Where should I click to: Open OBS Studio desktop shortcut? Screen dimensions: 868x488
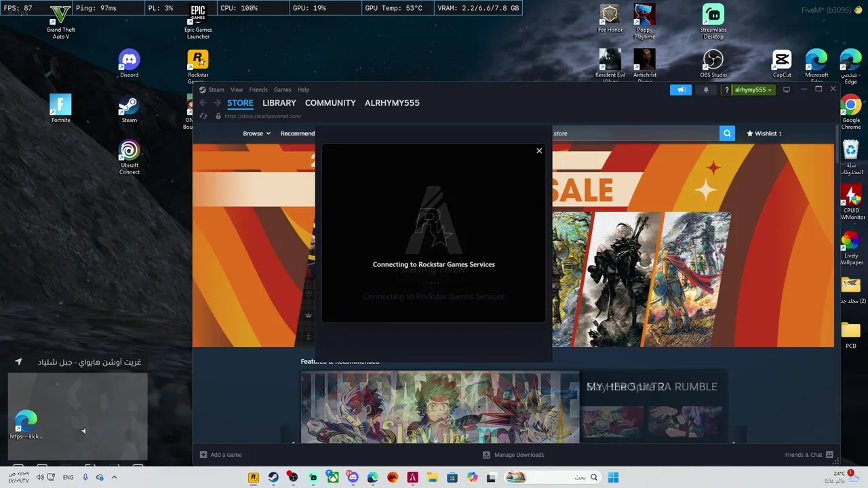713,64
